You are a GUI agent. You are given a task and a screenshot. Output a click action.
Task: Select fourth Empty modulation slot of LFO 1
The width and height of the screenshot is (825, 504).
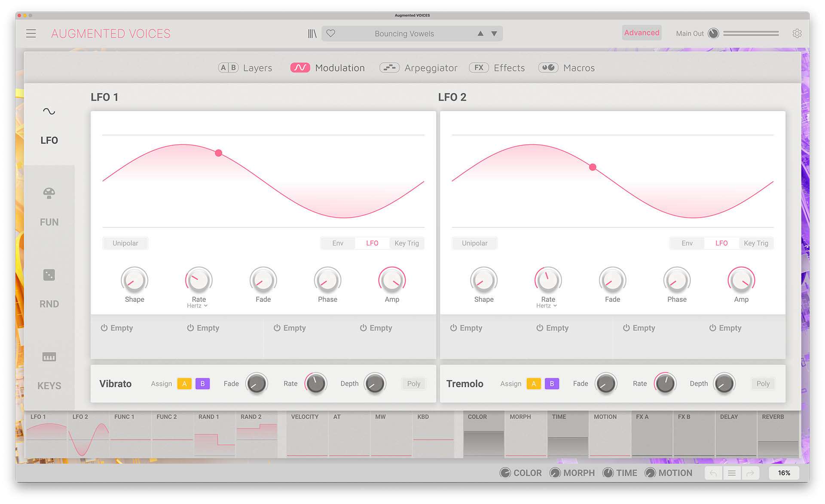(376, 328)
